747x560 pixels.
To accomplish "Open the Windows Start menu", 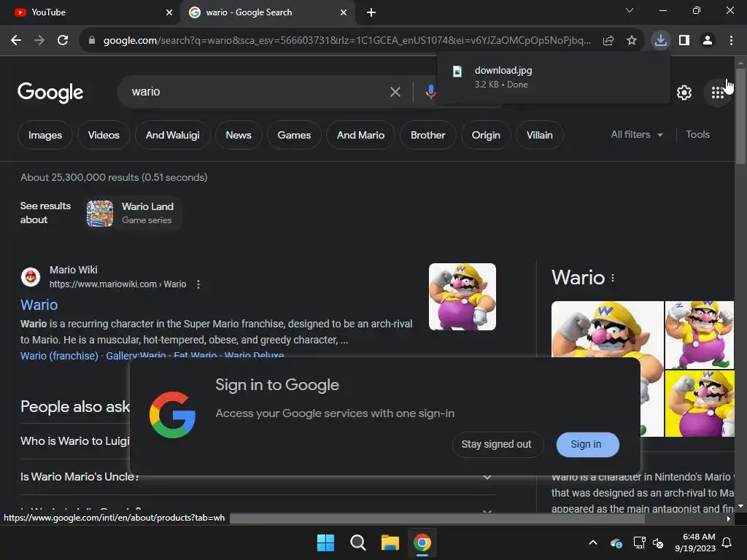I will click(326, 542).
